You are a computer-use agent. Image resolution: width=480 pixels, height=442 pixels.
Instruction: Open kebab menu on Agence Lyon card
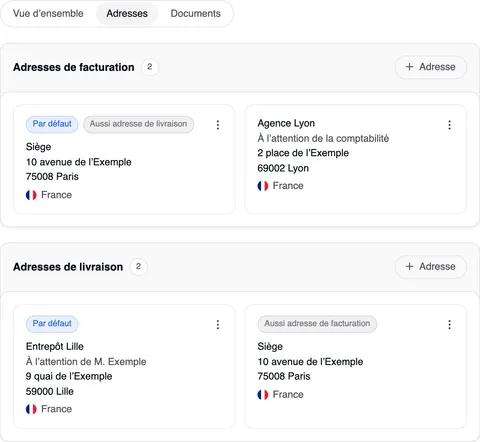pos(449,125)
